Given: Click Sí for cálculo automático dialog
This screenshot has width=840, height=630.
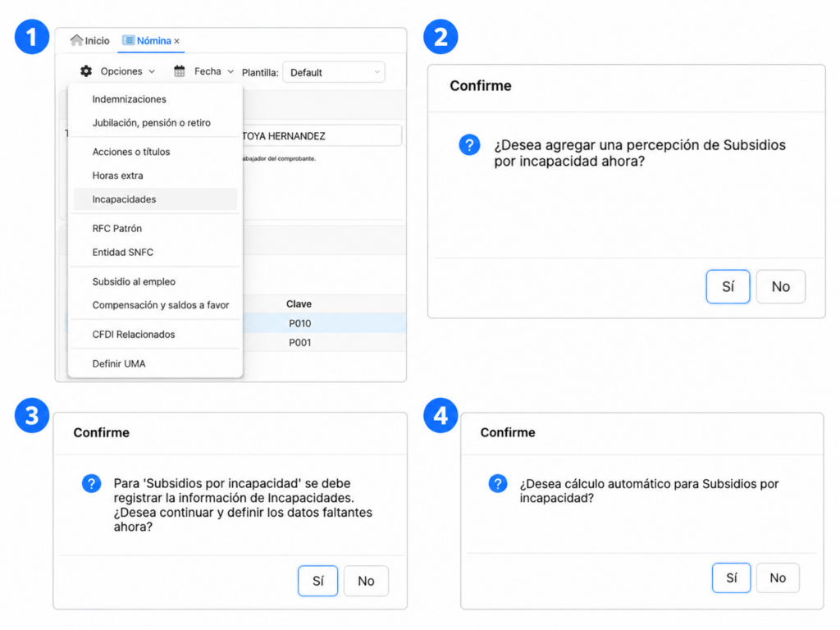Looking at the screenshot, I should 731,577.
